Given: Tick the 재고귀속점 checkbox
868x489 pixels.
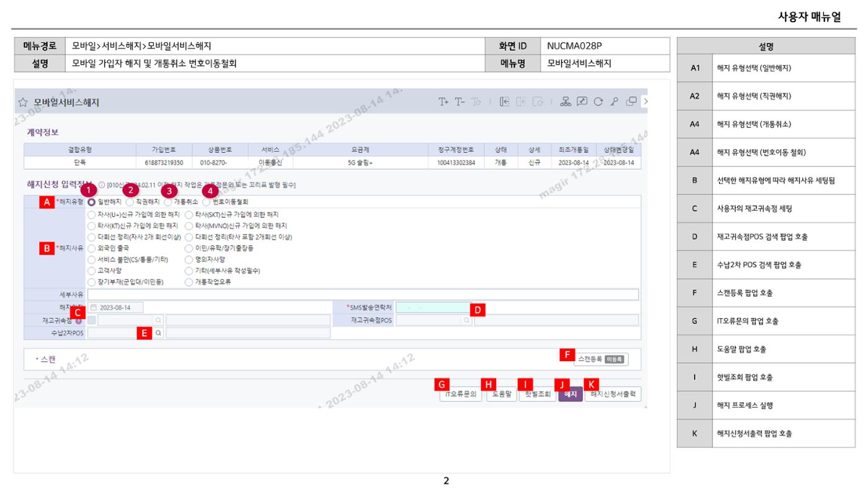Looking at the screenshot, I should (x=92, y=320).
